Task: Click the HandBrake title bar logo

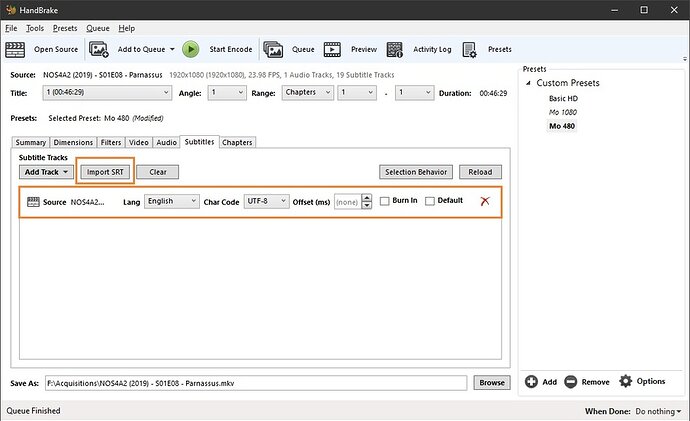Action: pyautogui.click(x=11, y=10)
